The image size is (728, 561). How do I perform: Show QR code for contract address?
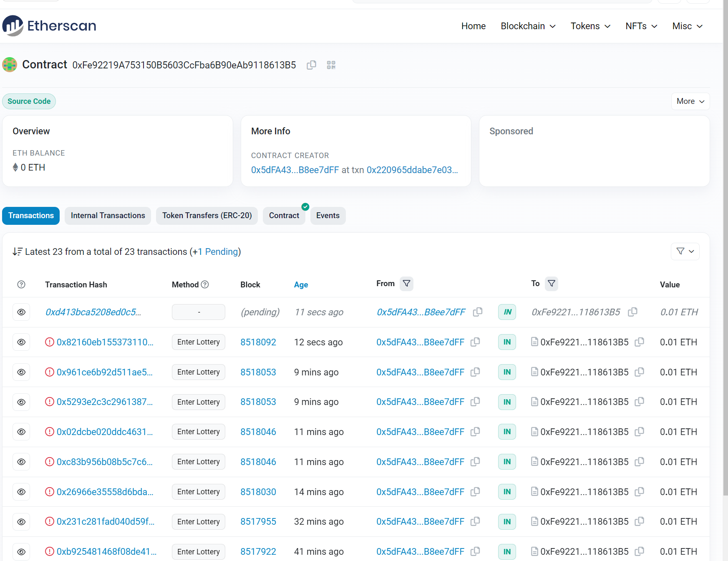pyautogui.click(x=331, y=65)
